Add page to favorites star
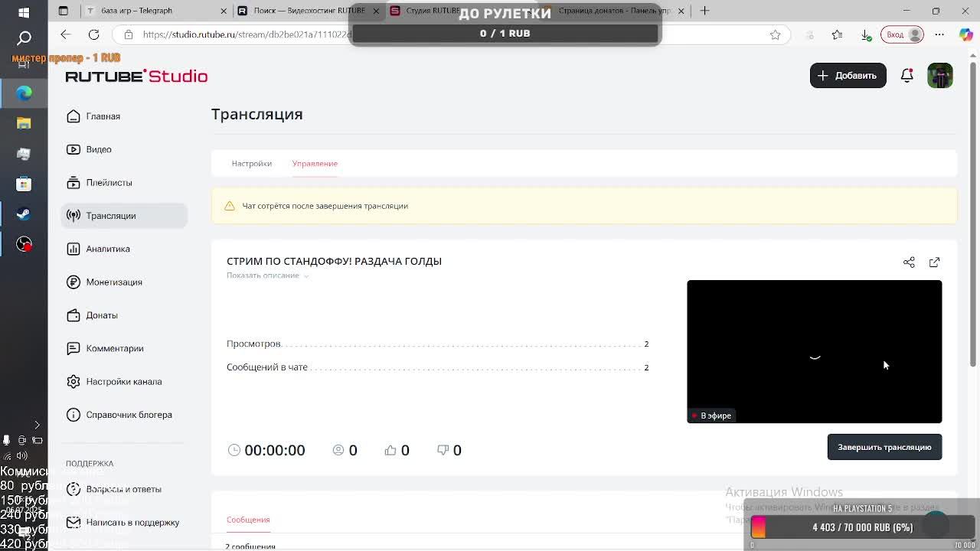The height and width of the screenshot is (551, 980). pyautogui.click(x=775, y=34)
